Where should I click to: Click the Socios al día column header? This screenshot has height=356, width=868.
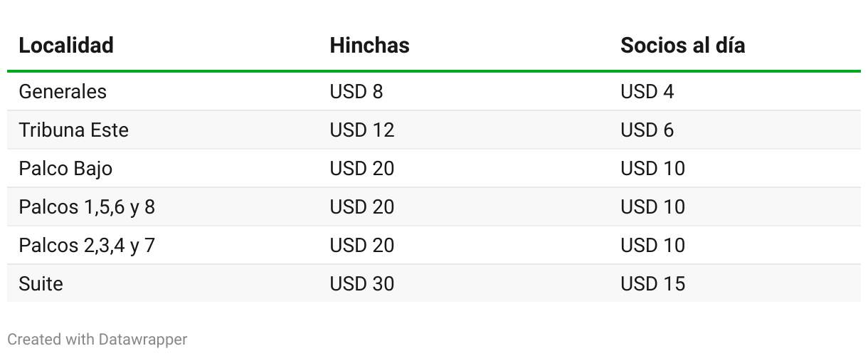click(x=682, y=46)
